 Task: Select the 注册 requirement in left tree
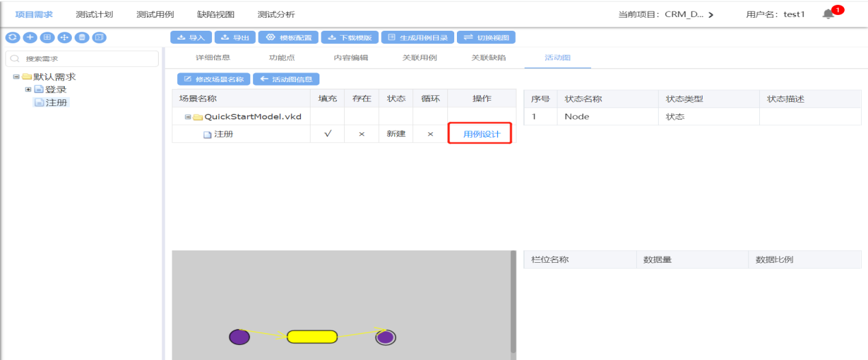point(57,103)
